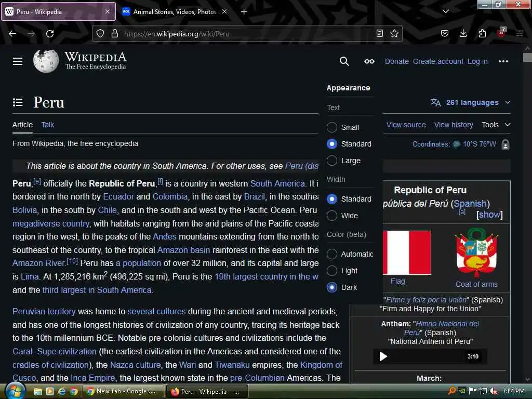Viewport: 532px width, 399px height.
Task: Click the globe icon beside coordinates
Action: pos(457,144)
